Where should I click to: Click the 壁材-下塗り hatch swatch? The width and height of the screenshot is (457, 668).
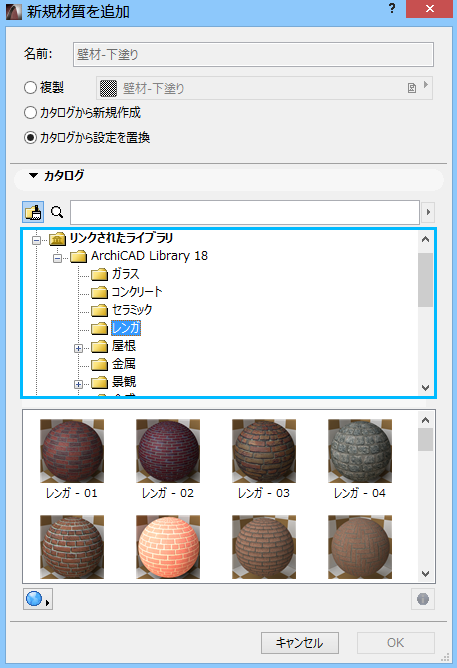click(108, 88)
